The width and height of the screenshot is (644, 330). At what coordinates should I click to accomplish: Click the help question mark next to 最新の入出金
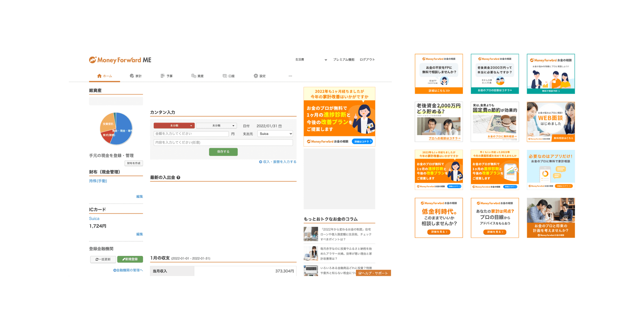point(178,178)
